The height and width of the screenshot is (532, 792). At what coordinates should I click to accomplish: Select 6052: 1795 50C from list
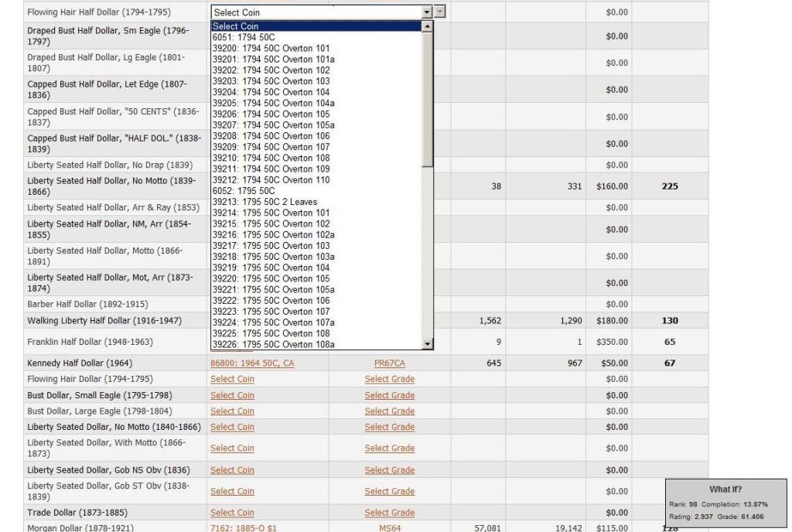click(x=243, y=191)
